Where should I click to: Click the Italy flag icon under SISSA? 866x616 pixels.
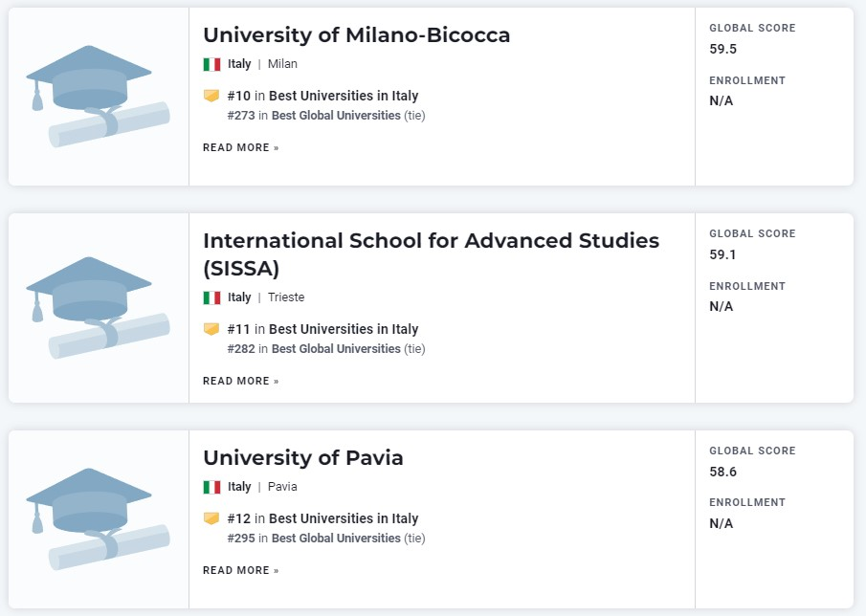[211, 298]
